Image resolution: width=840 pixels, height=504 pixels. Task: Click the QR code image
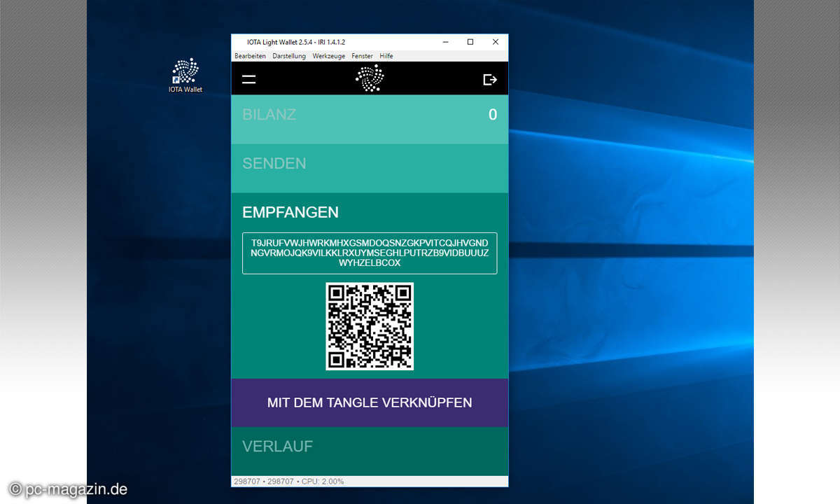(x=370, y=326)
